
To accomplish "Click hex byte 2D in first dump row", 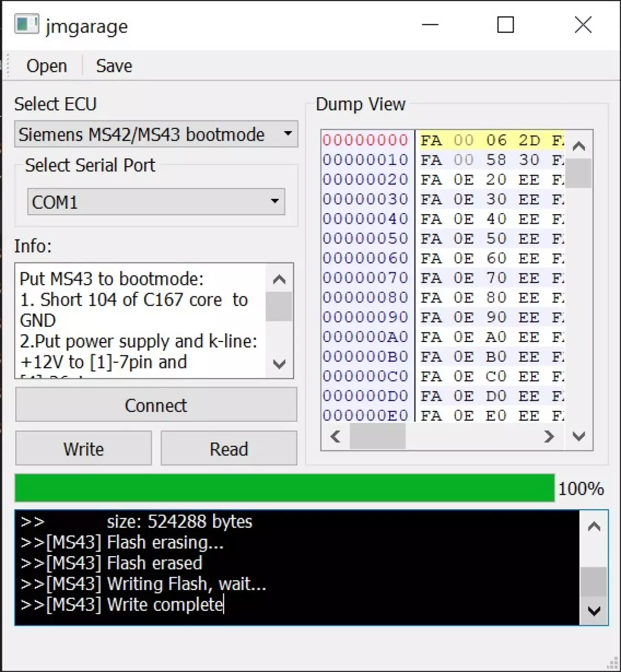I will (x=529, y=140).
